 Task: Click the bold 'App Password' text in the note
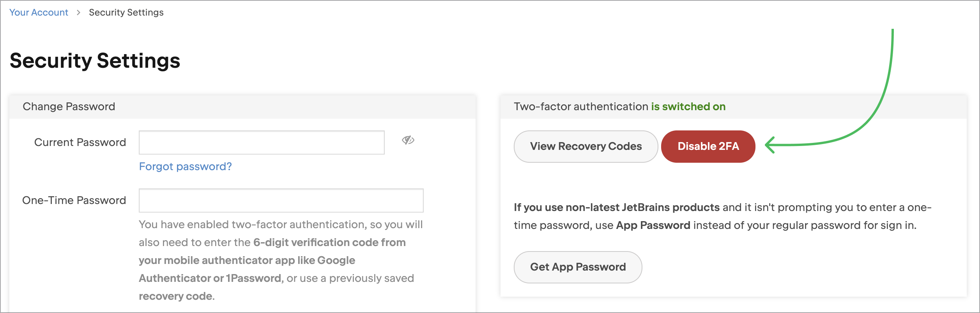click(653, 225)
